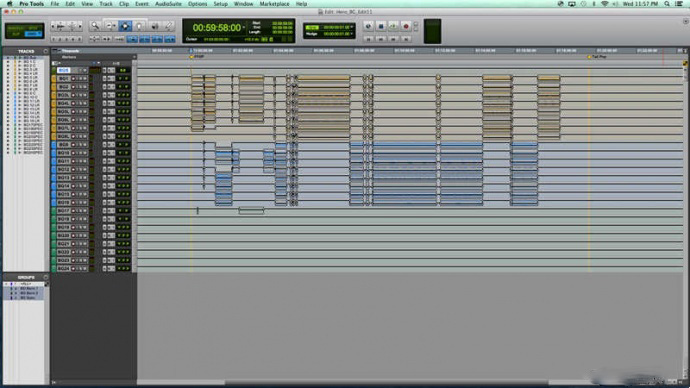The width and height of the screenshot is (690, 388).
Task: Open the Clip menu
Action: click(124, 4)
